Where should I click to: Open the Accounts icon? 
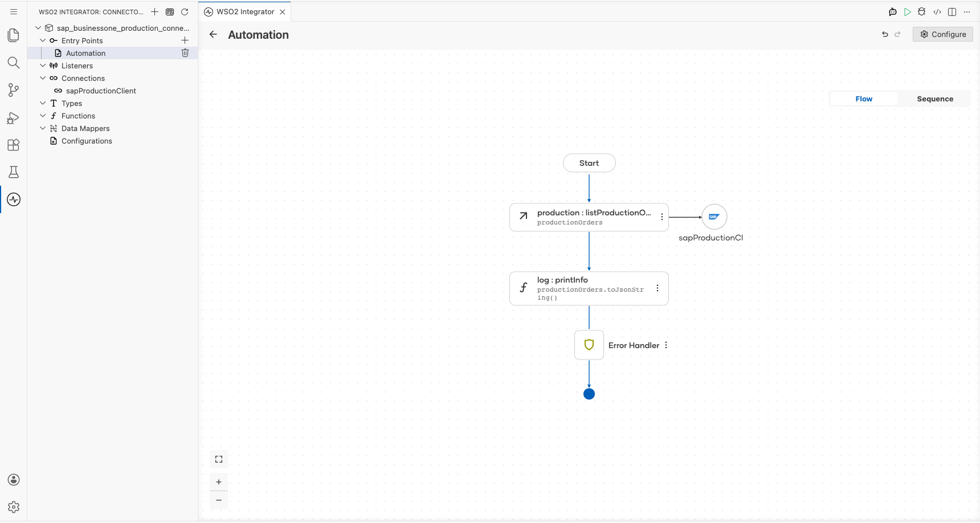coord(14,480)
